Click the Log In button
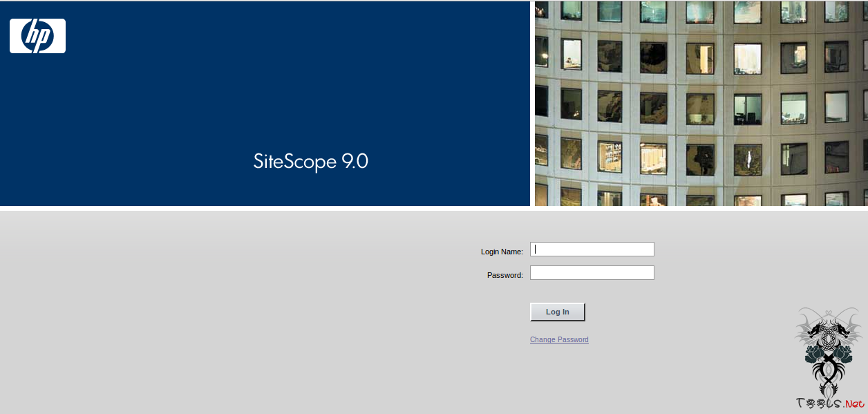The width and height of the screenshot is (868, 414). point(558,312)
